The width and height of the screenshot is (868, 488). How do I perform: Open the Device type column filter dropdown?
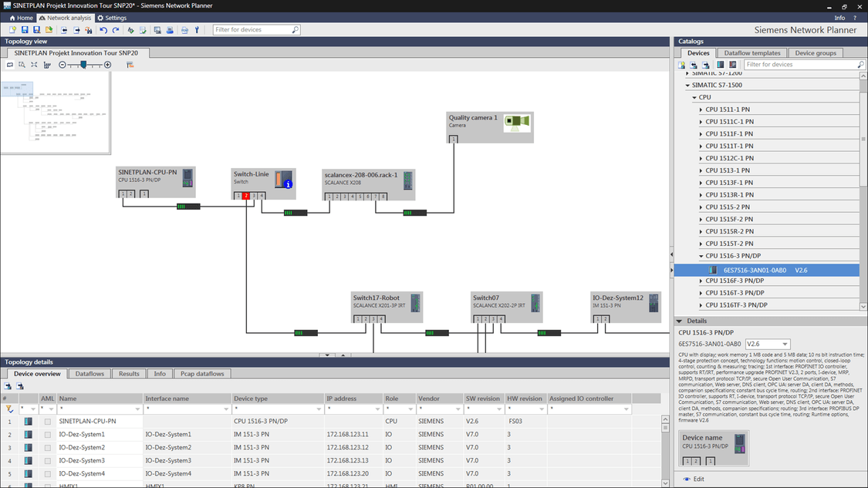pyautogui.click(x=319, y=409)
